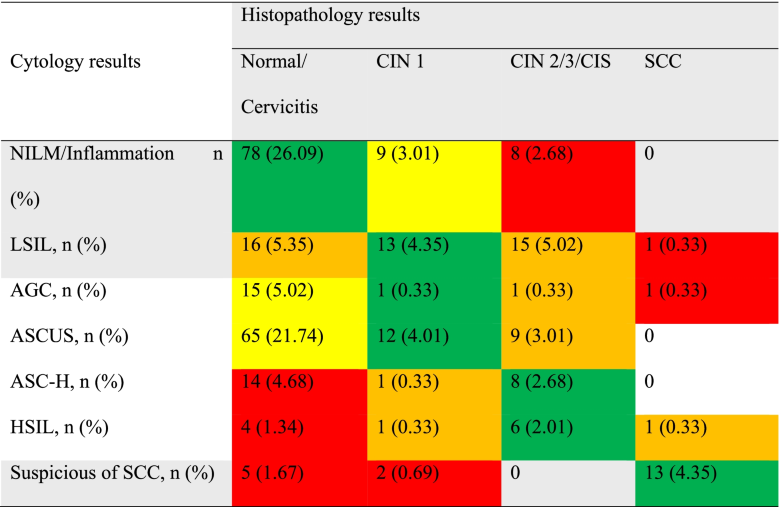Select the "Suspicious of SCC" row label
Viewport: 781px width, 507px height.
tap(111, 471)
